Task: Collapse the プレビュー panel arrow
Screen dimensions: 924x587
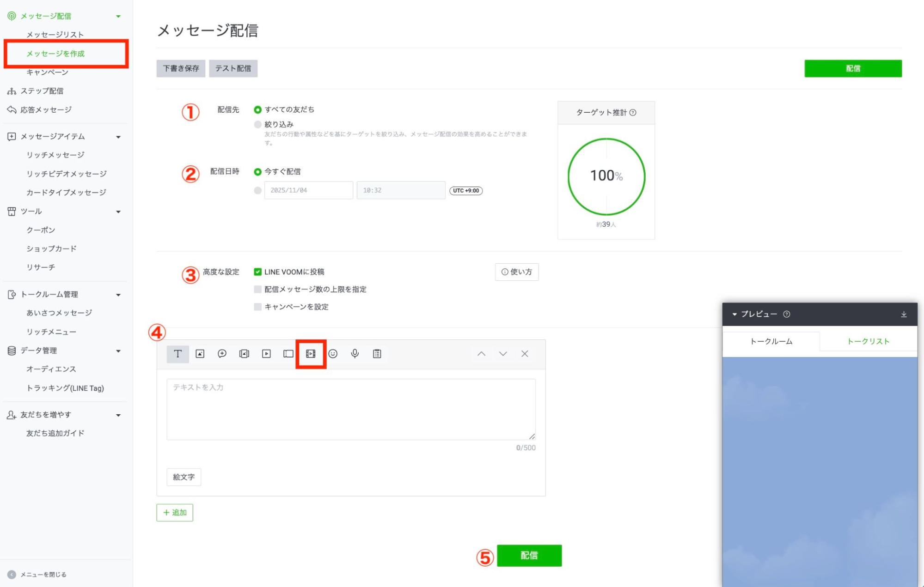Action: point(734,315)
